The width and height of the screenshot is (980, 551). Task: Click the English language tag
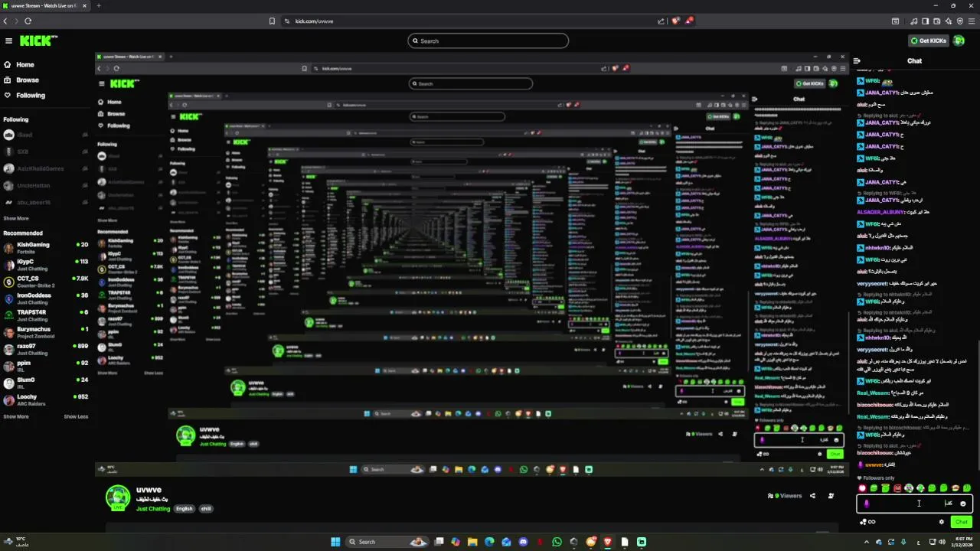tap(185, 509)
